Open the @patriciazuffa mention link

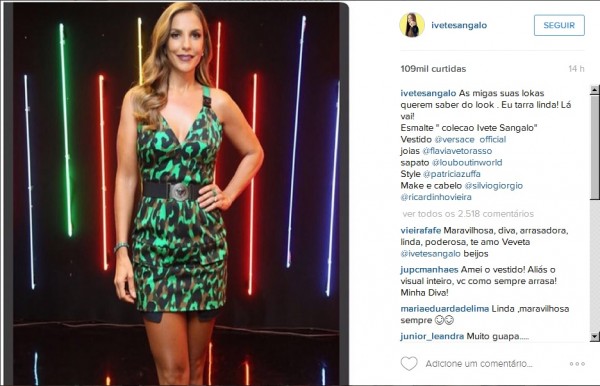click(452, 174)
